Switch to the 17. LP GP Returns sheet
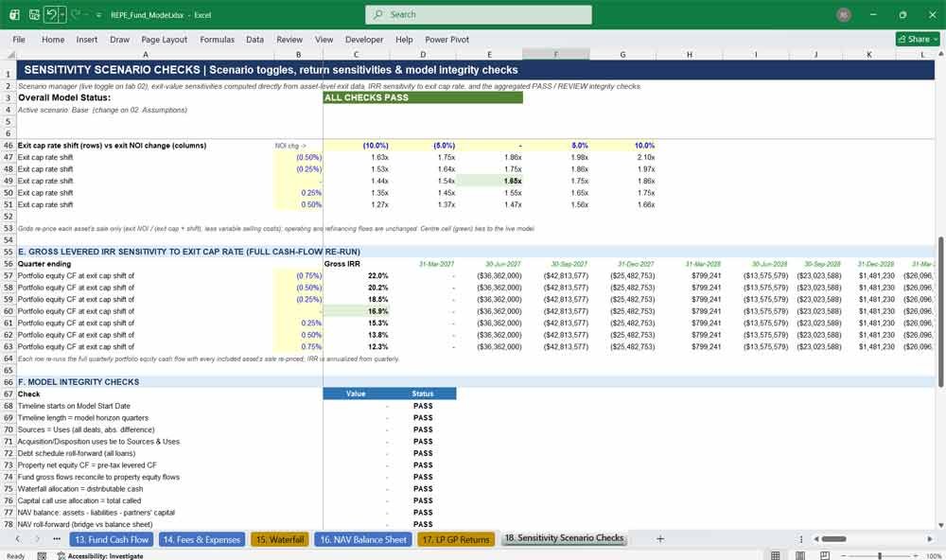This screenshot has height=560, width=946. tap(456, 539)
